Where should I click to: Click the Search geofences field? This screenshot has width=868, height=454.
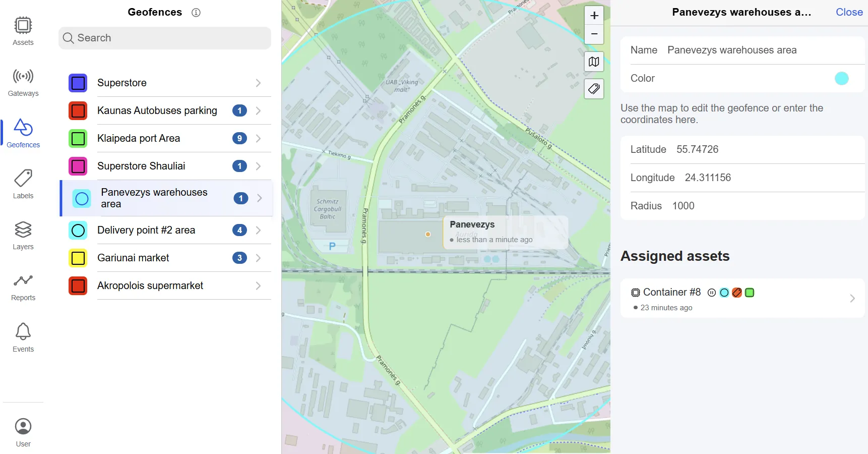tap(165, 38)
